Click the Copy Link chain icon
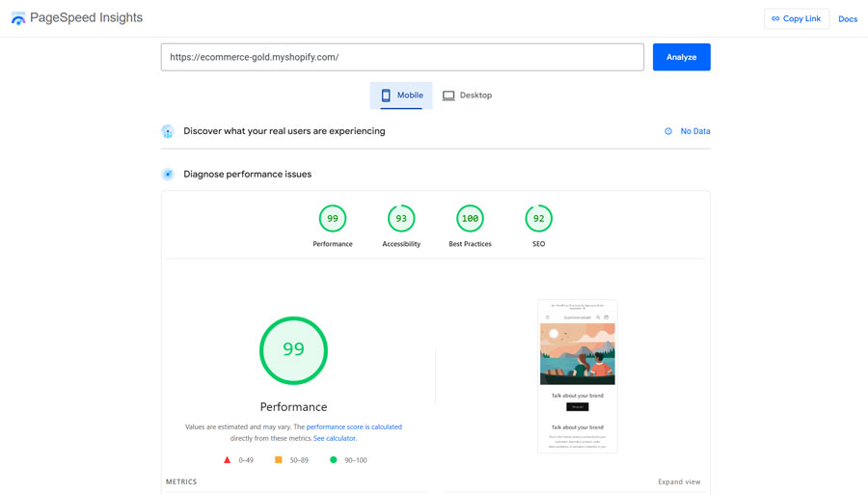The height and width of the screenshot is (495, 868). [775, 18]
